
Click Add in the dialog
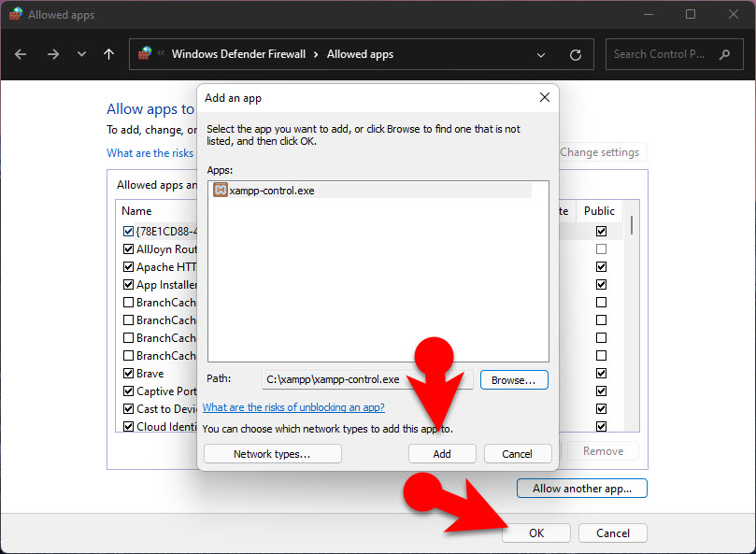(442, 454)
